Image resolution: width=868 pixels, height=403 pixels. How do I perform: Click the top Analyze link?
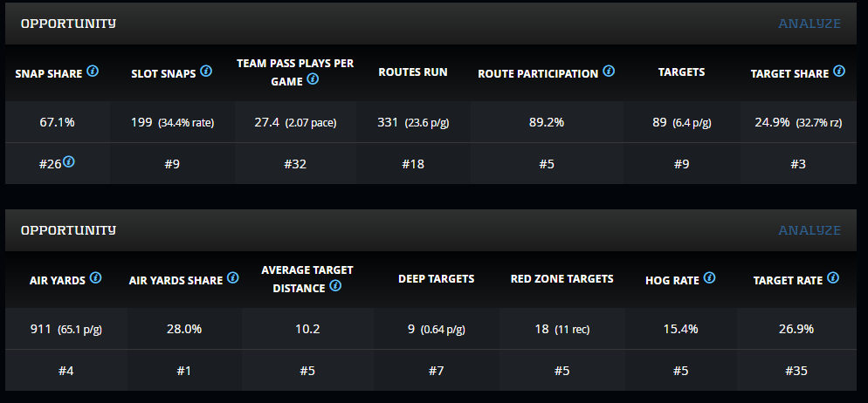(809, 24)
